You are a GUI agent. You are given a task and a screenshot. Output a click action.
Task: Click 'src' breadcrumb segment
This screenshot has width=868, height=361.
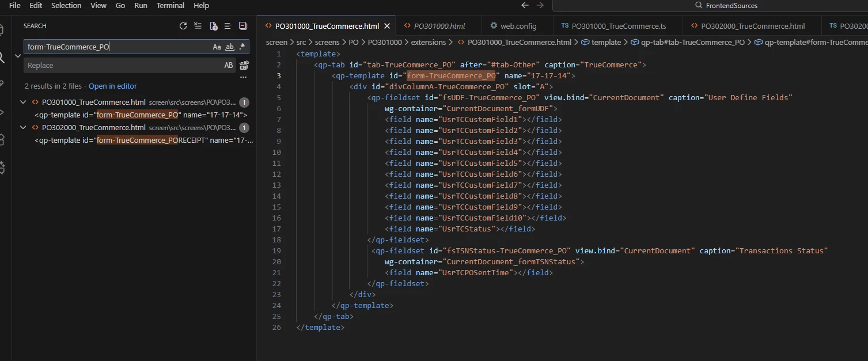(x=301, y=42)
